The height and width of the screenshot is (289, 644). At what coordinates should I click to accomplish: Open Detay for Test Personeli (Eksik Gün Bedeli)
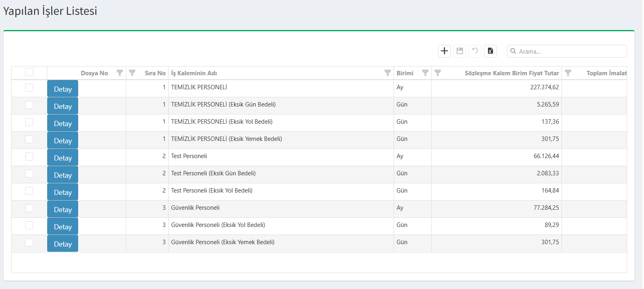pyautogui.click(x=63, y=175)
